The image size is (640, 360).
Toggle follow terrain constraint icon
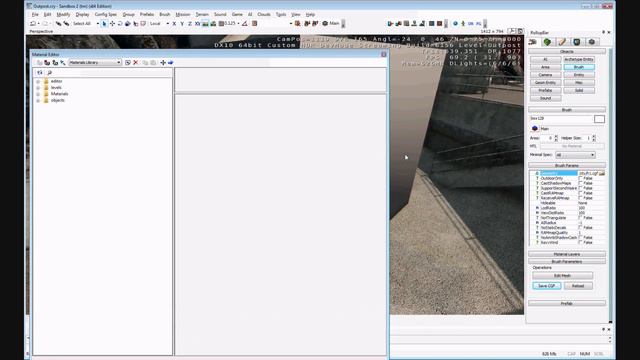tap(205, 24)
